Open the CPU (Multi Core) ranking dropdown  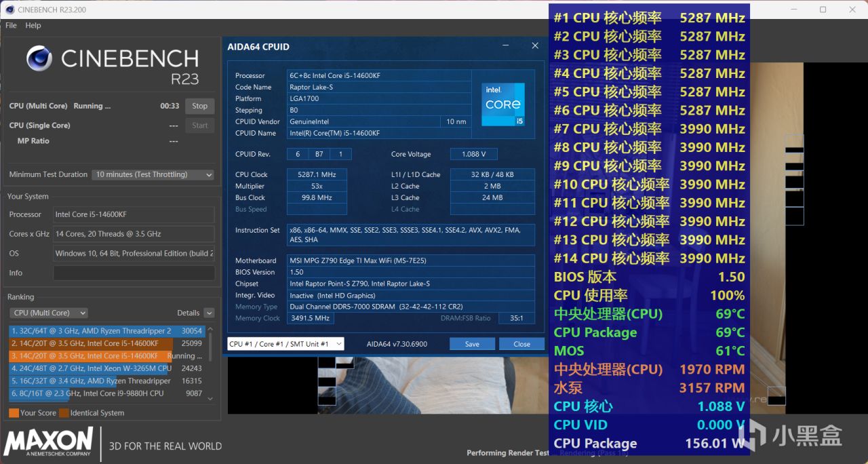pyautogui.click(x=49, y=313)
